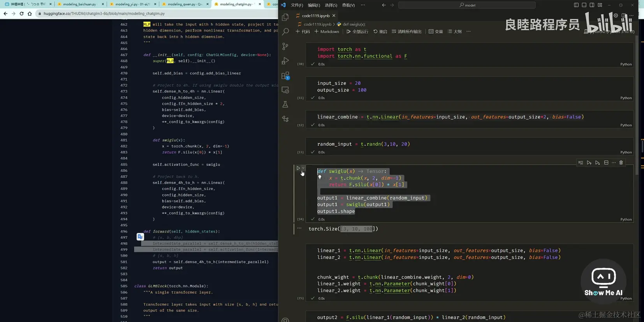This screenshot has width=644, height=322.
Task: Customize layout using the title bar layout icon
Action: coord(600,5)
